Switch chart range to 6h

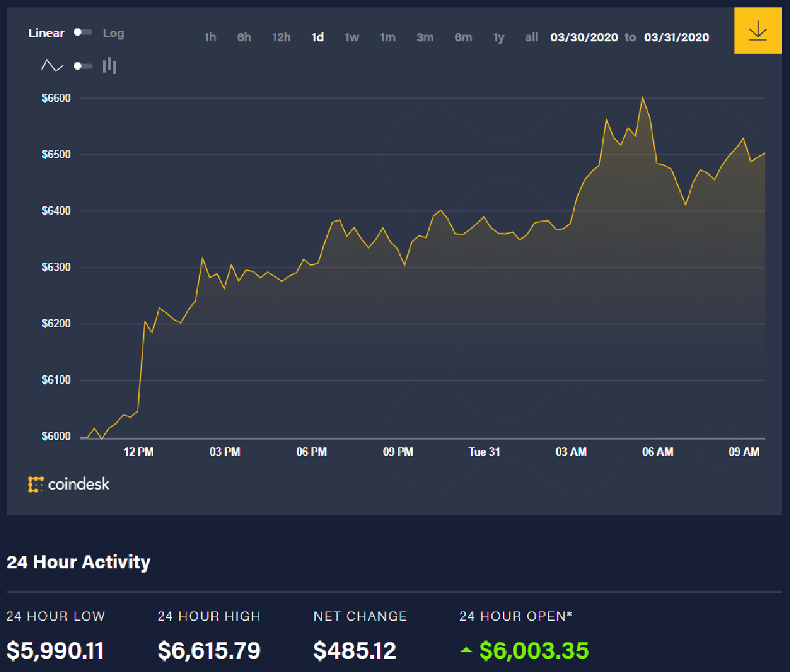(x=244, y=38)
